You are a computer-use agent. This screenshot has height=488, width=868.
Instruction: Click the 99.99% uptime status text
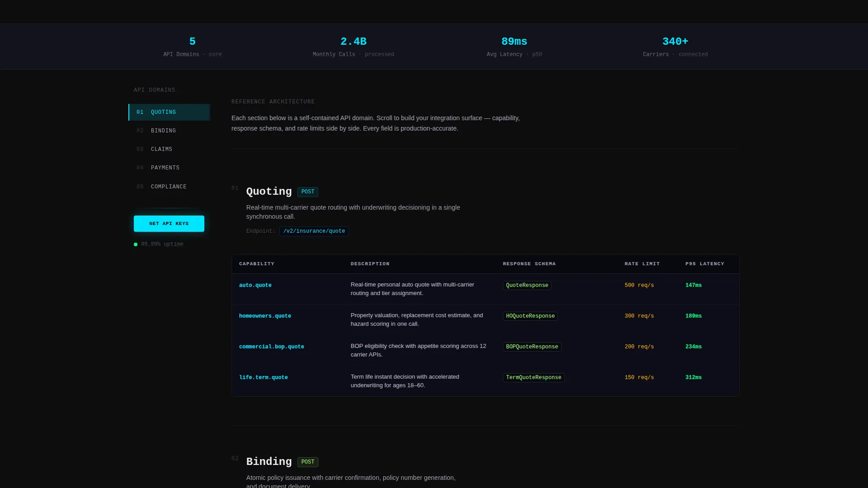pos(162,244)
